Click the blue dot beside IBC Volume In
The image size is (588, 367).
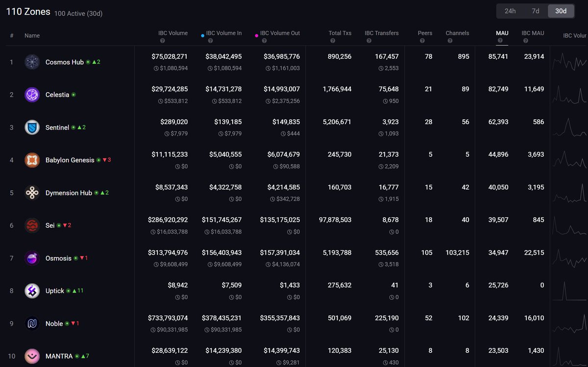pyautogui.click(x=203, y=35)
